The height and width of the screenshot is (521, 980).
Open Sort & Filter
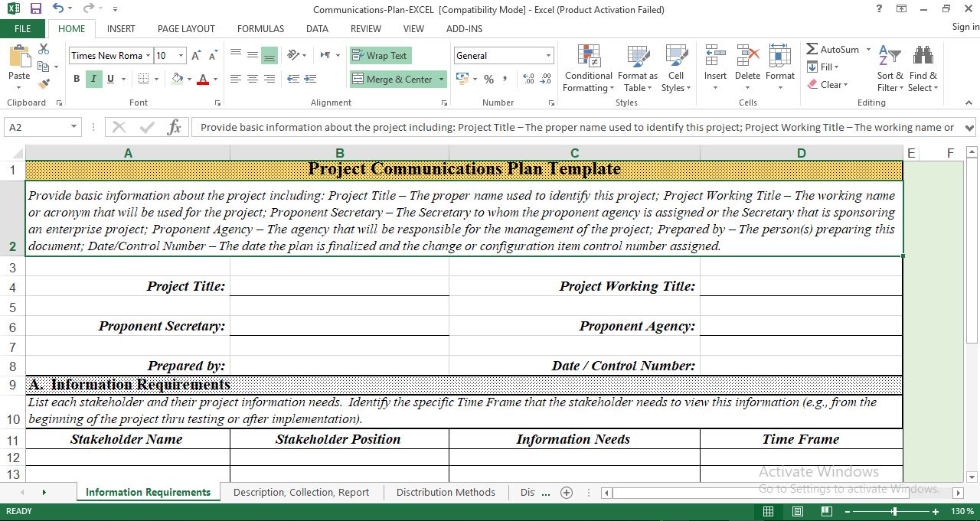pyautogui.click(x=889, y=67)
